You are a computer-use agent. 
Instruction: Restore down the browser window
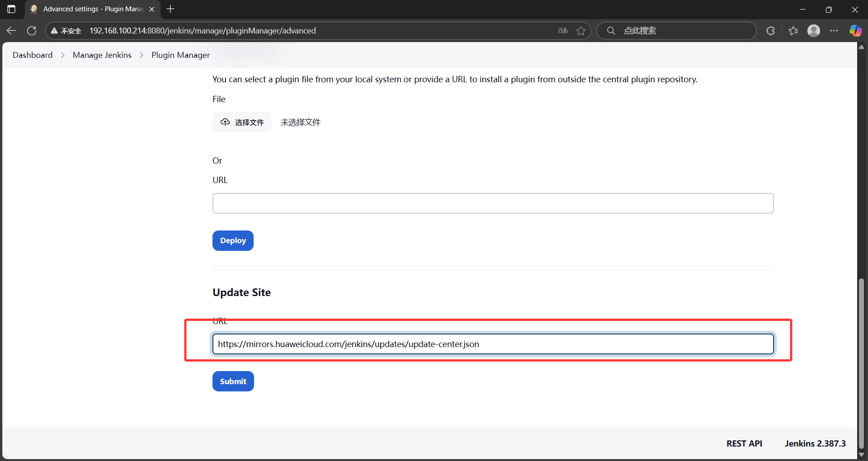(x=829, y=9)
